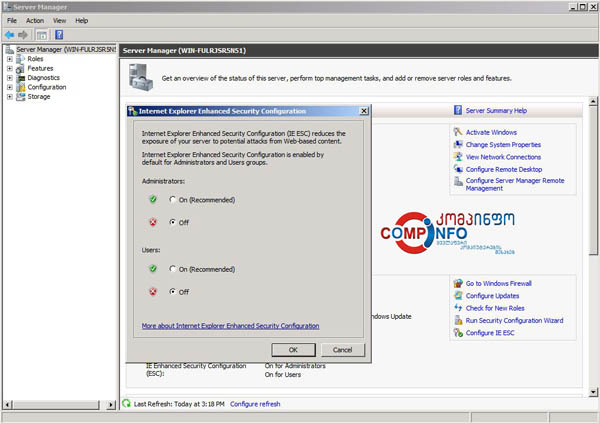Open Configure Server Manager Remote Management link
This screenshot has width=600, height=424.
pyautogui.click(x=515, y=184)
